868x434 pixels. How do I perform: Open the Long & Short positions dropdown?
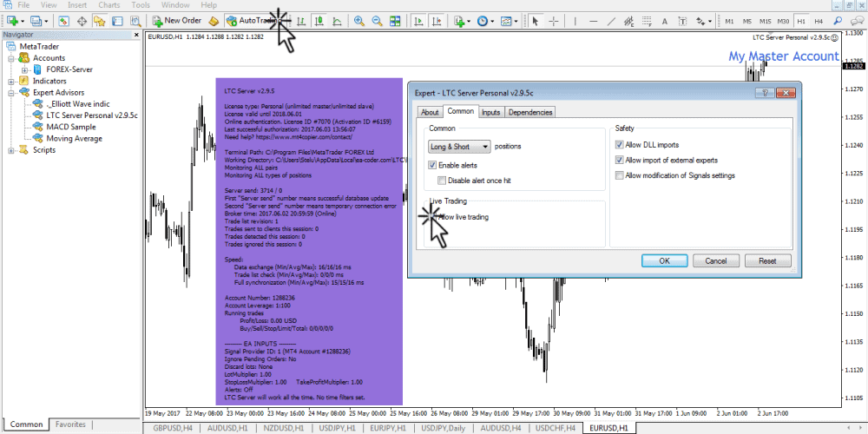(x=459, y=147)
